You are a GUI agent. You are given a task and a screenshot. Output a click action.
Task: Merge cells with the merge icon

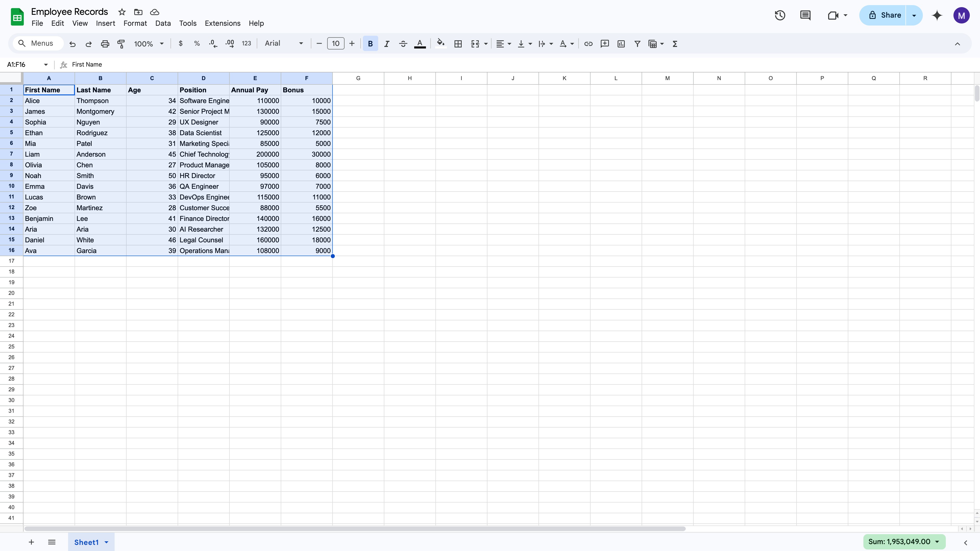(x=475, y=44)
